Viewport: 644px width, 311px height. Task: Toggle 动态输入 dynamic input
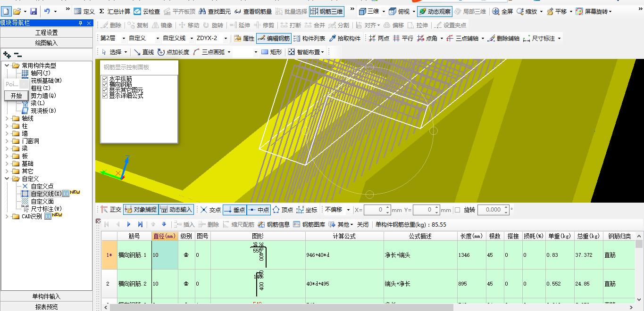[x=176, y=210]
